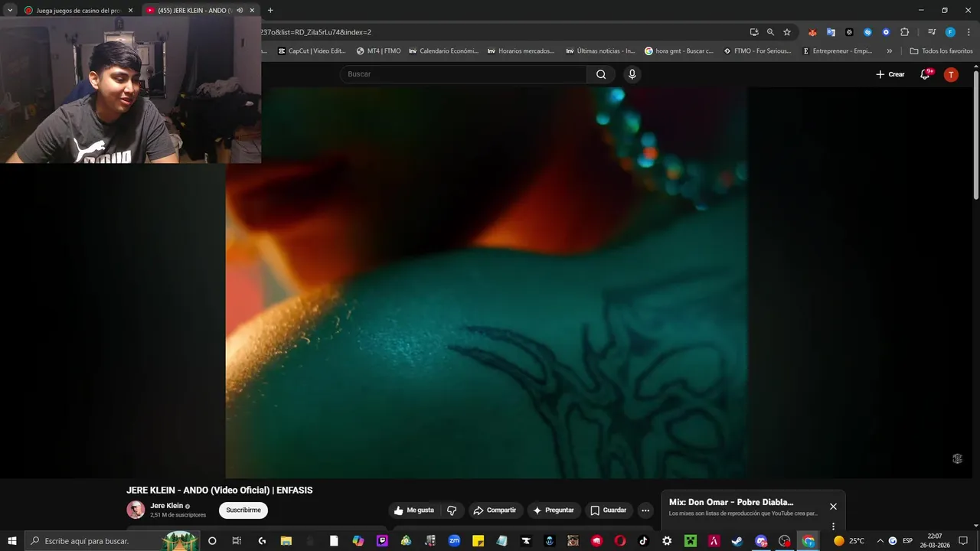Open Steam from the taskbar
The height and width of the screenshot is (551, 980).
click(737, 541)
